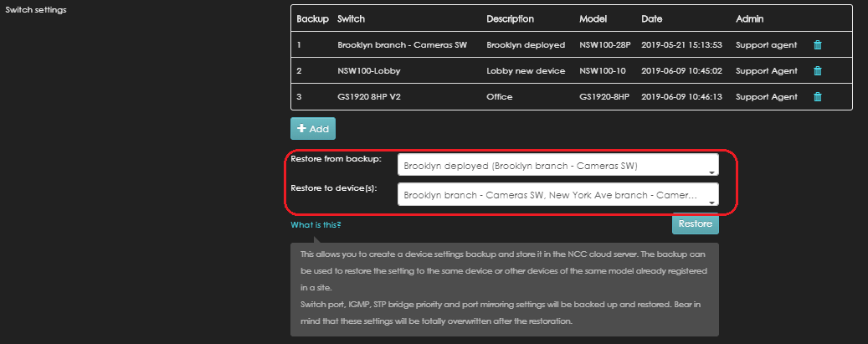Click the date 2019-06-09 10:45:02

[x=681, y=71]
